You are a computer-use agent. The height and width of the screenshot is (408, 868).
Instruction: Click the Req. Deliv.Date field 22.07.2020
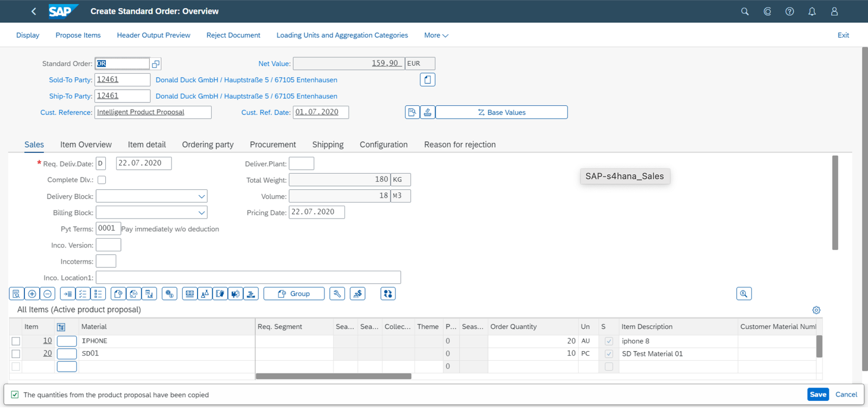(x=144, y=163)
